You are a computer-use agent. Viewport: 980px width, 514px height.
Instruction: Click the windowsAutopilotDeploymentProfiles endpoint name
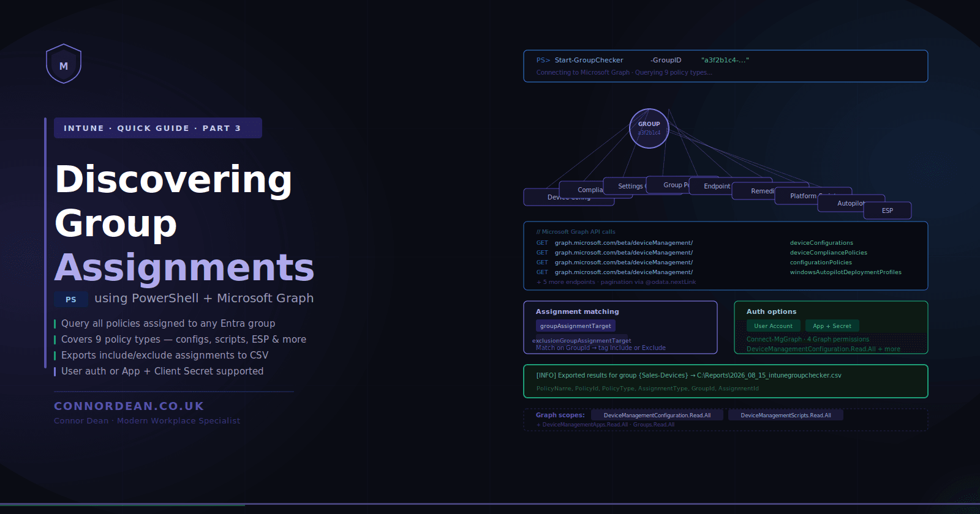846,272
